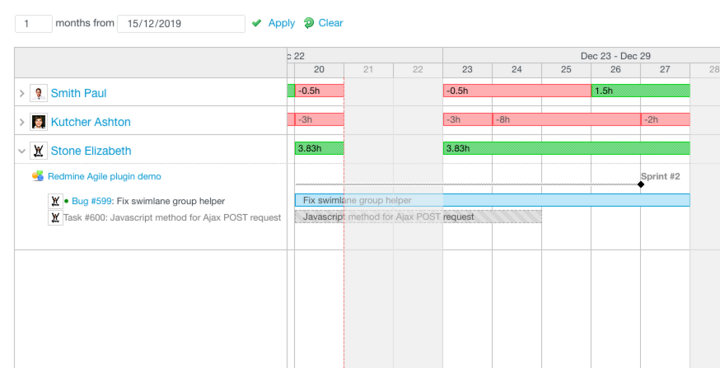Click Kutcher Ashton's -3h bar on Dec 23
The height and width of the screenshot is (368, 720).
[467, 119]
